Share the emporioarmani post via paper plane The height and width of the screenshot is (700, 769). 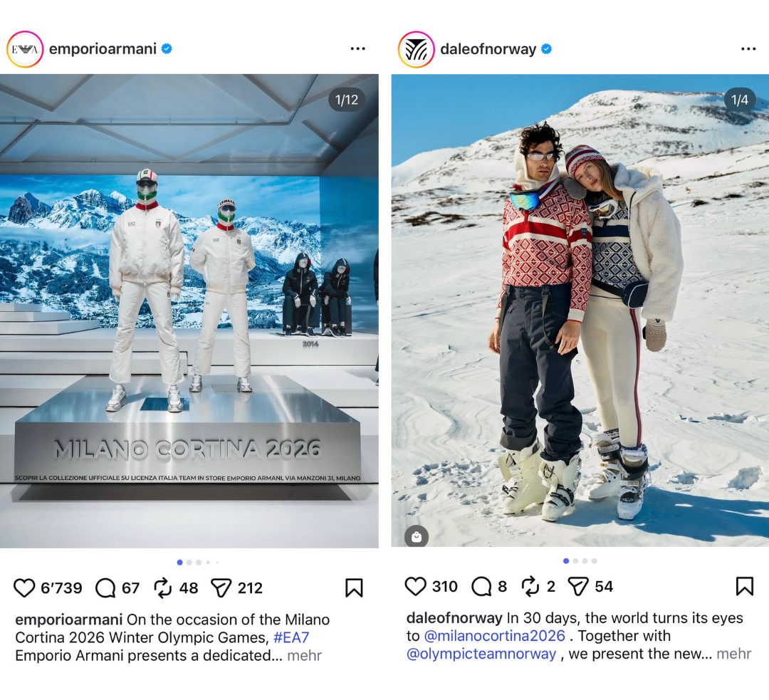click(221, 587)
